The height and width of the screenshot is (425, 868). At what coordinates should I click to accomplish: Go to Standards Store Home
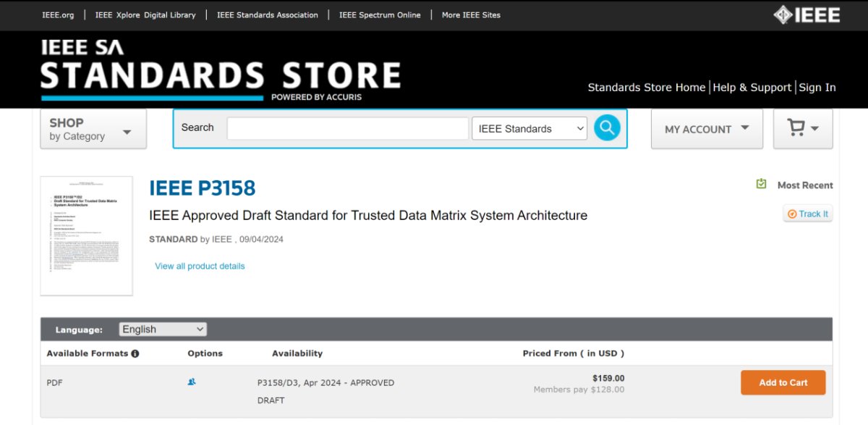[x=646, y=88]
